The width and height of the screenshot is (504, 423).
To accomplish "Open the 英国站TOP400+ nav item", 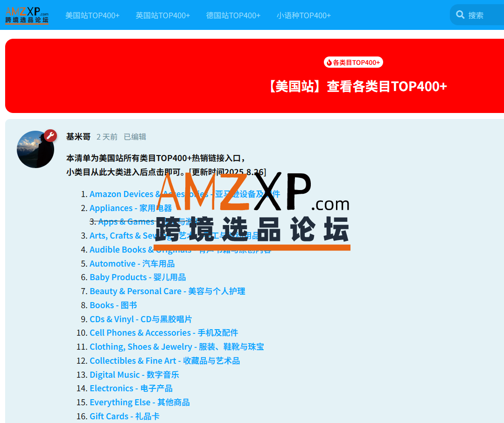I will (x=163, y=15).
